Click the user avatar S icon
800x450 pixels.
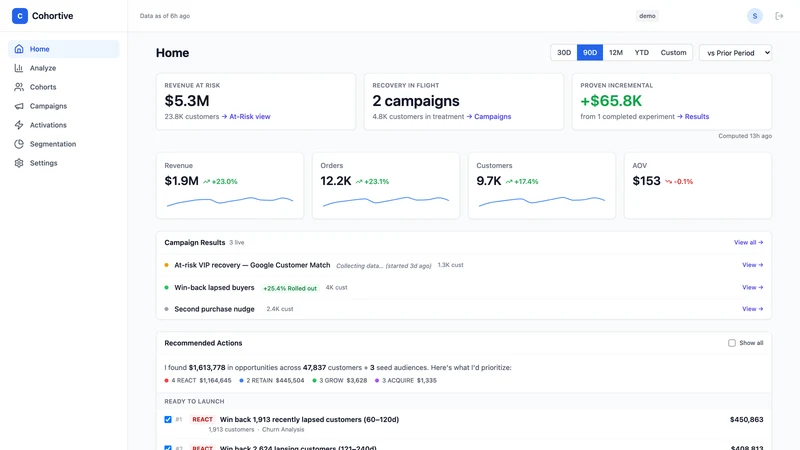pyautogui.click(x=755, y=16)
